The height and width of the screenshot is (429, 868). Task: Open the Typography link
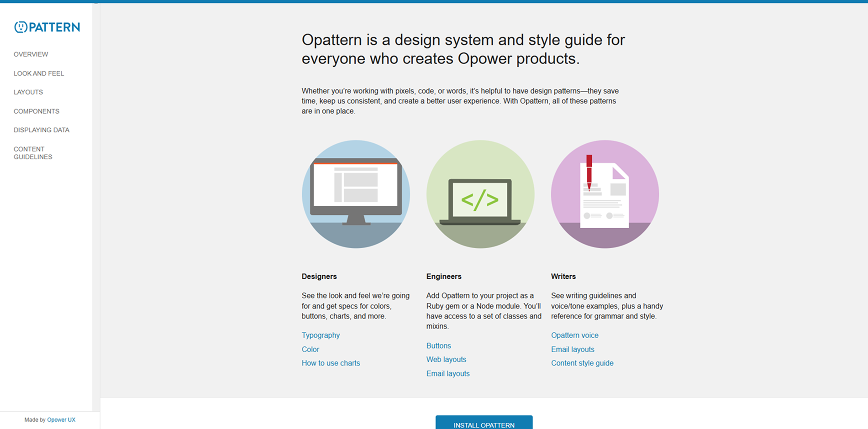click(x=321, y=335)
